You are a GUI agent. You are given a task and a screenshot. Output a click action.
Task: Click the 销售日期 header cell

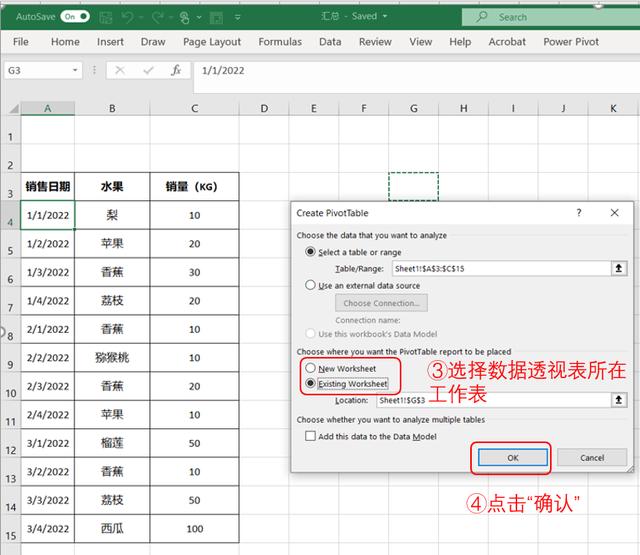(x=48, y=186)
